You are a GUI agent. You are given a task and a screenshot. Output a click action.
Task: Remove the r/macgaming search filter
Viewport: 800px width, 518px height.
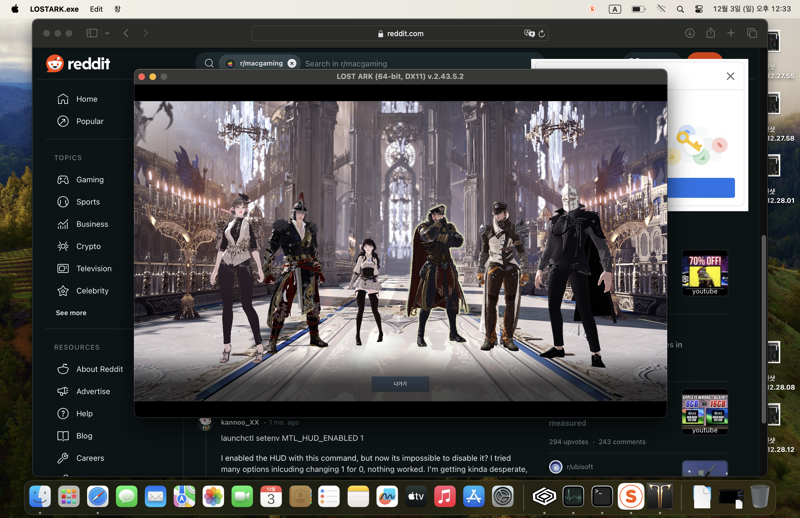pos(292,63)
